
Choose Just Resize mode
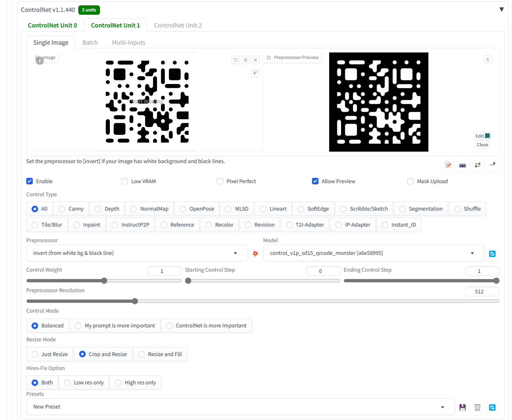click(x=50, y=354)
